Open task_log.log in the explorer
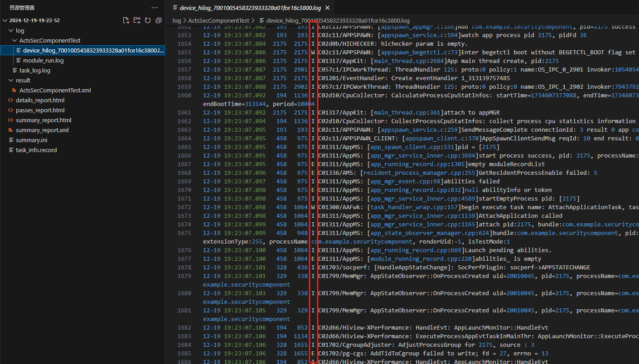This screenshot has height=364, width=639. [x=35, y=70]
